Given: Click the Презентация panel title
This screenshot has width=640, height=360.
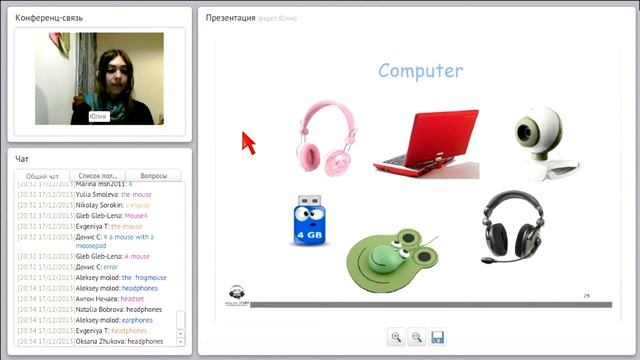Looking at the screenshot, I should tap(231, 18).
